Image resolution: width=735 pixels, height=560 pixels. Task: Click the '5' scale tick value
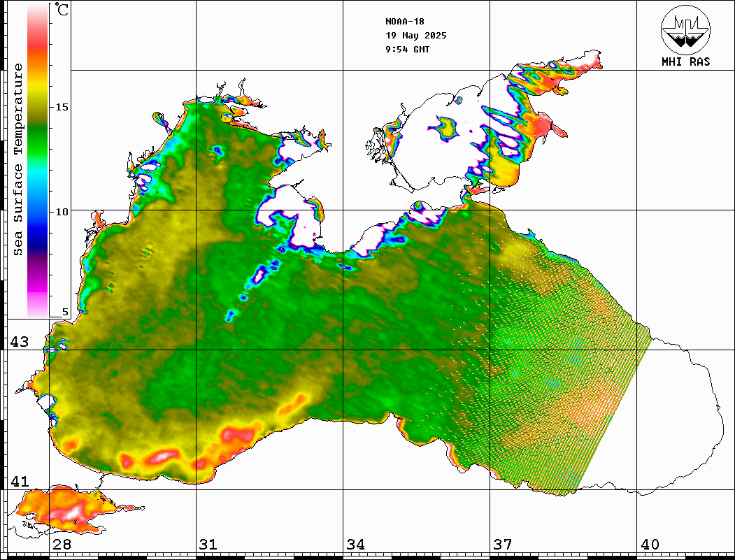click(x=65, y=312)
